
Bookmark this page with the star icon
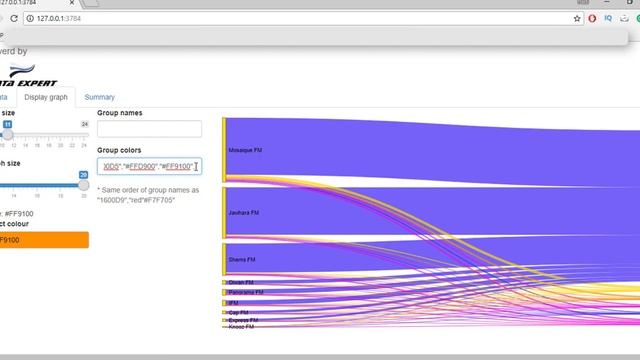(x=577, y=18)
